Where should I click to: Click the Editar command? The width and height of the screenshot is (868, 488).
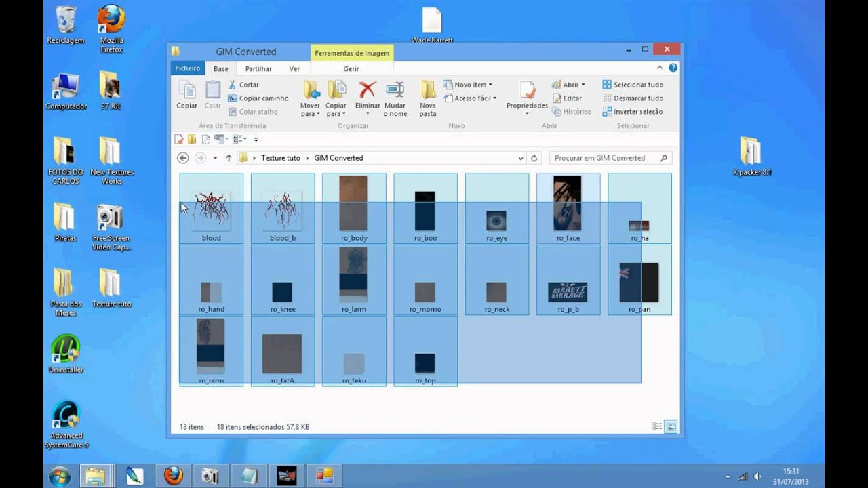567,98
